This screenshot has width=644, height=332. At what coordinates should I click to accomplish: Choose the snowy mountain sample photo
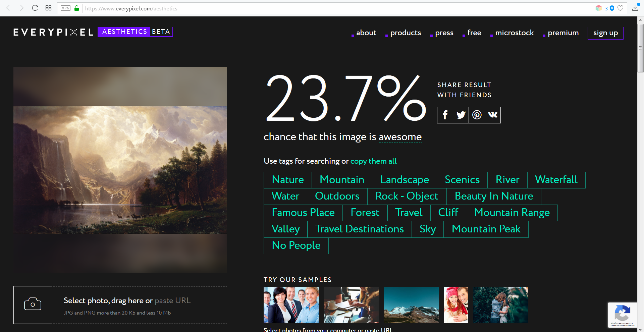coord(411,305)
